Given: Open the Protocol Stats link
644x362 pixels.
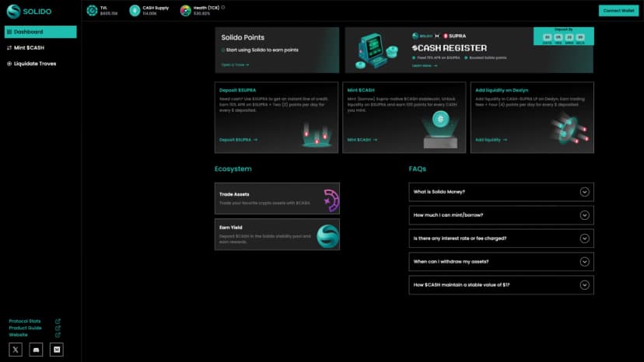Looking at the screenshot, I should pos(25,321).
